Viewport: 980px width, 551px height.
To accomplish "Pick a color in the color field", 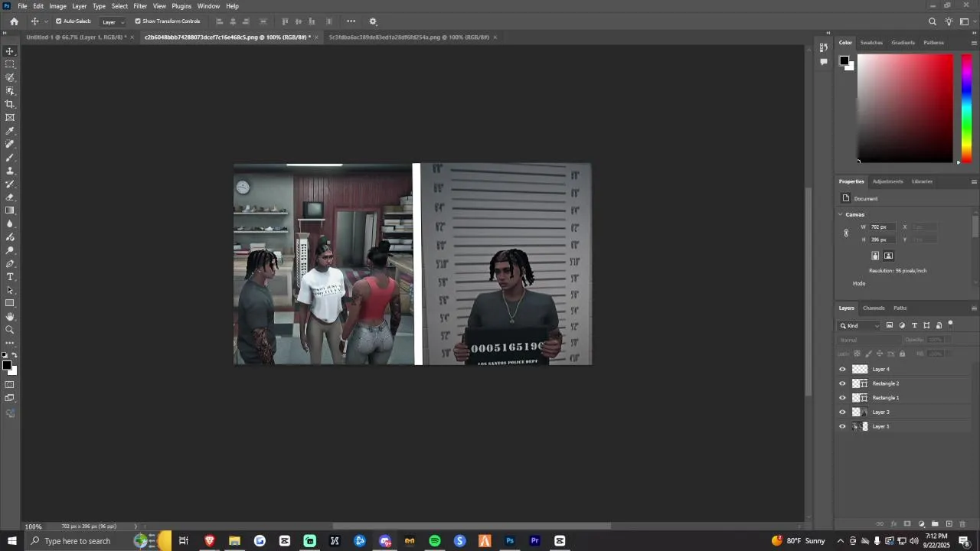I will [905, 108].
